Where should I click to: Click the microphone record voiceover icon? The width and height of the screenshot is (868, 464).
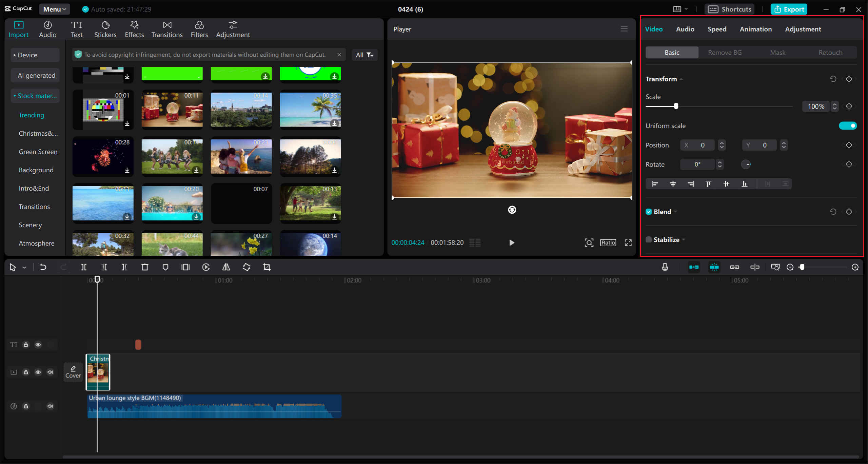(665, 267)
